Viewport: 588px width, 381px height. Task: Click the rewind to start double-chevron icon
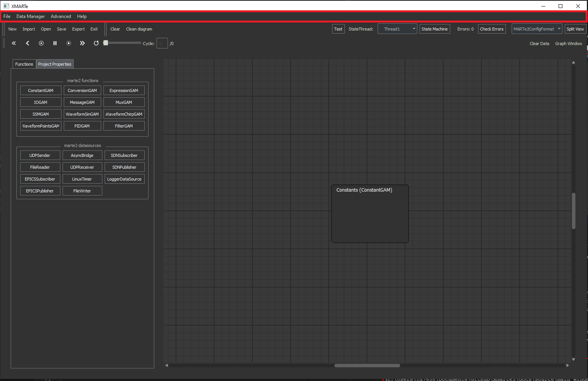pos(14,43)
